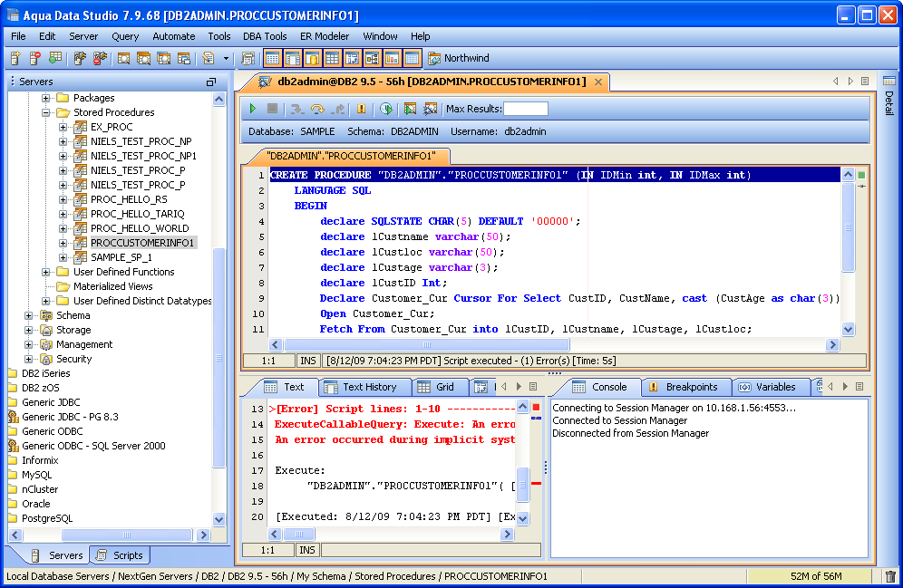Image resolution: width=903 pixels, height=588 pixels.
Task: Click the green Execute (run) button
Action: [253, 109]
